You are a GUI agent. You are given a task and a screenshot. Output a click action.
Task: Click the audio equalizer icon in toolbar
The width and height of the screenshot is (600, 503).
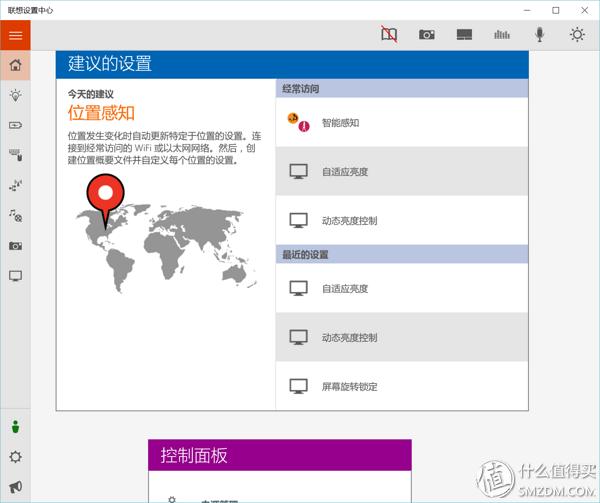tap(502, 35)
